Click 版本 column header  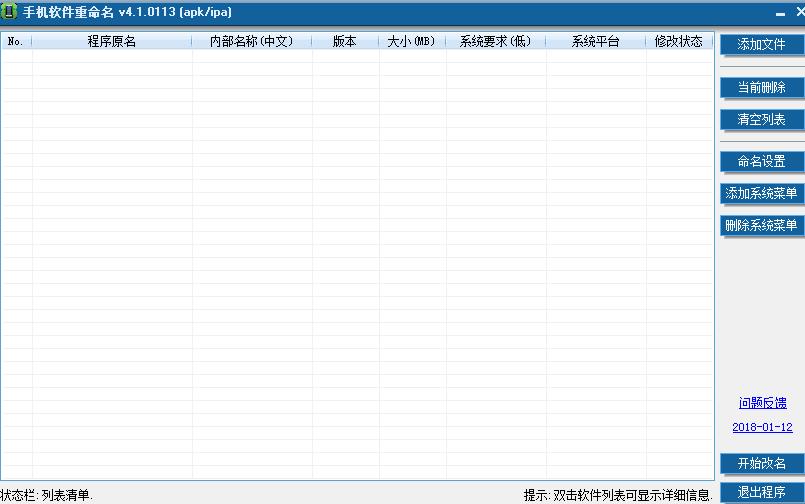[344, 42]
